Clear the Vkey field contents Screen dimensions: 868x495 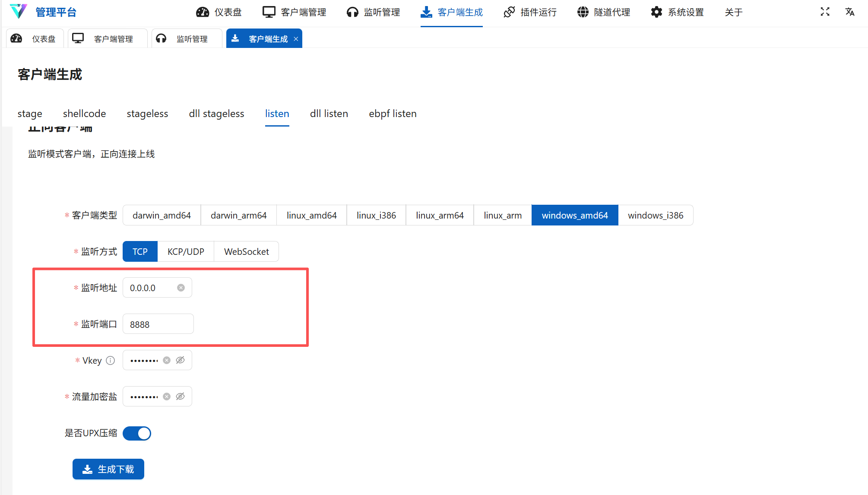[x=167, y=360]
